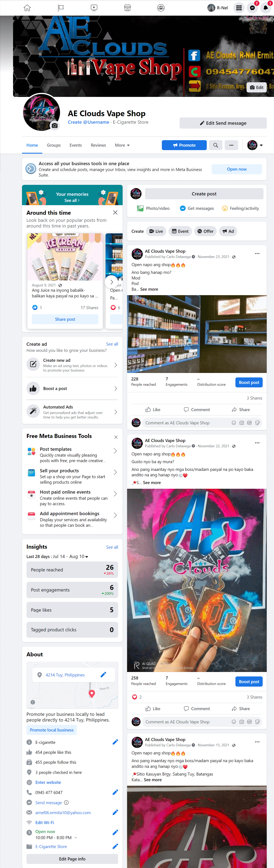Click the search magnifier on Page bar
The image size is (274, 868).
coord(215,145)
